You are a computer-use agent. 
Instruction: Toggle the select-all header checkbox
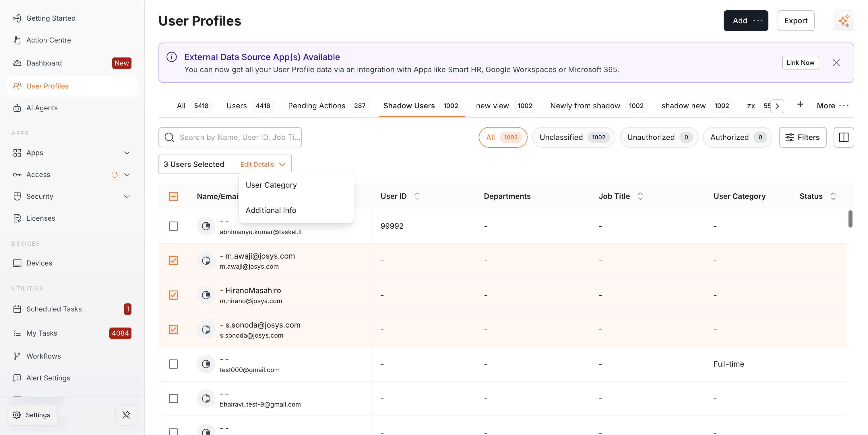(x=173, y=196)
